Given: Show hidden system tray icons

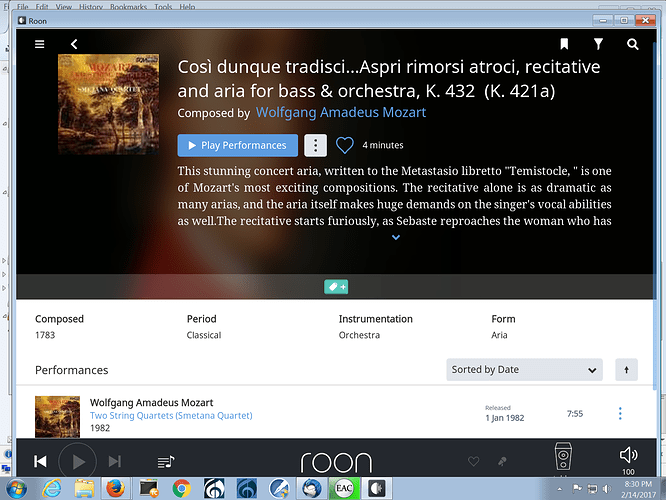Looking at the screenshot, I should [x=560, y=489].
